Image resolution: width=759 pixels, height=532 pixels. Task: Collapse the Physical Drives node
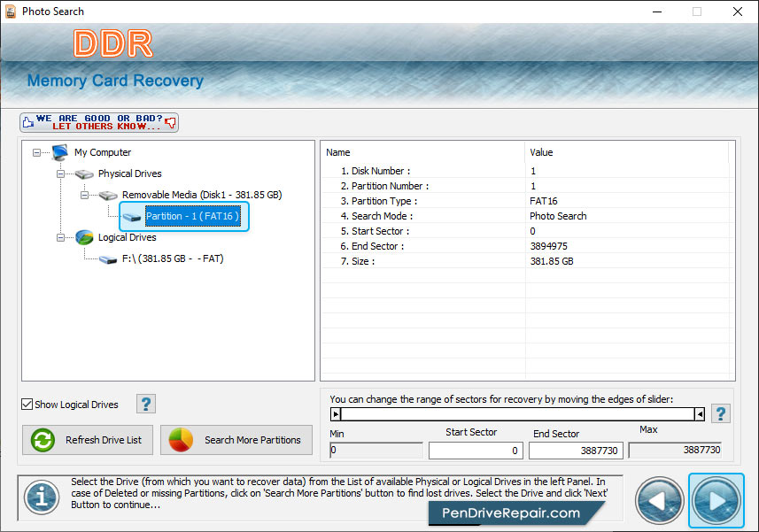(60, 173)
